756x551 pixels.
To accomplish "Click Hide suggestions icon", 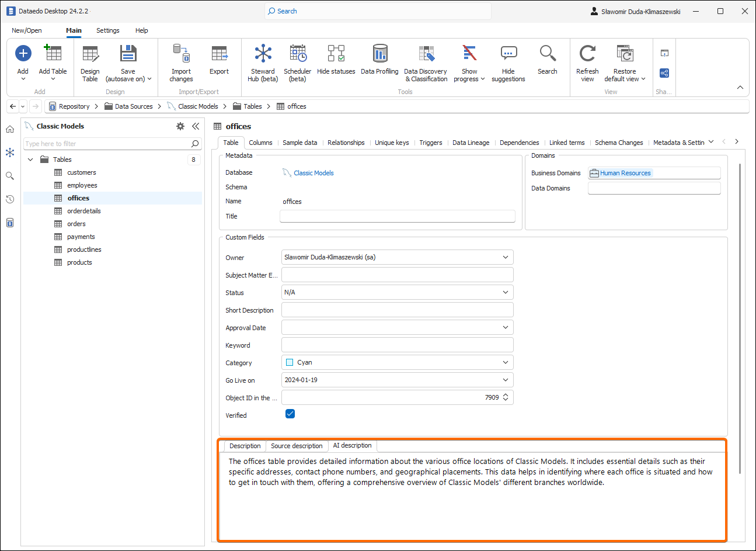I will pos(508,54).
